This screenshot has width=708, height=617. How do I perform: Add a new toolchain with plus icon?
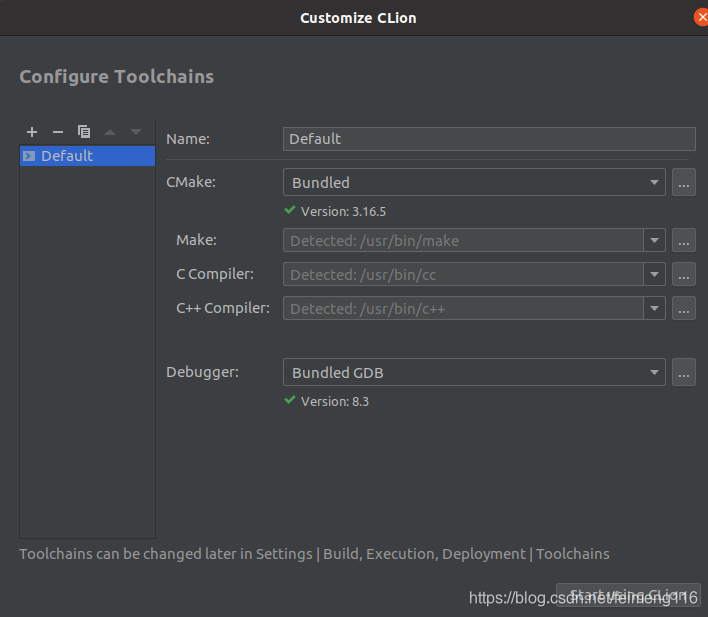pos(32,132)
